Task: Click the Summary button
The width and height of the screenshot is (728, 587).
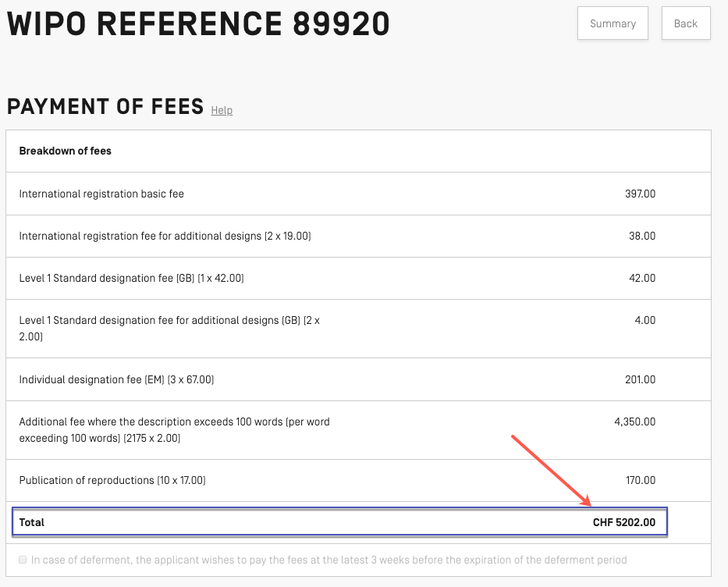Action: (613, 23)
